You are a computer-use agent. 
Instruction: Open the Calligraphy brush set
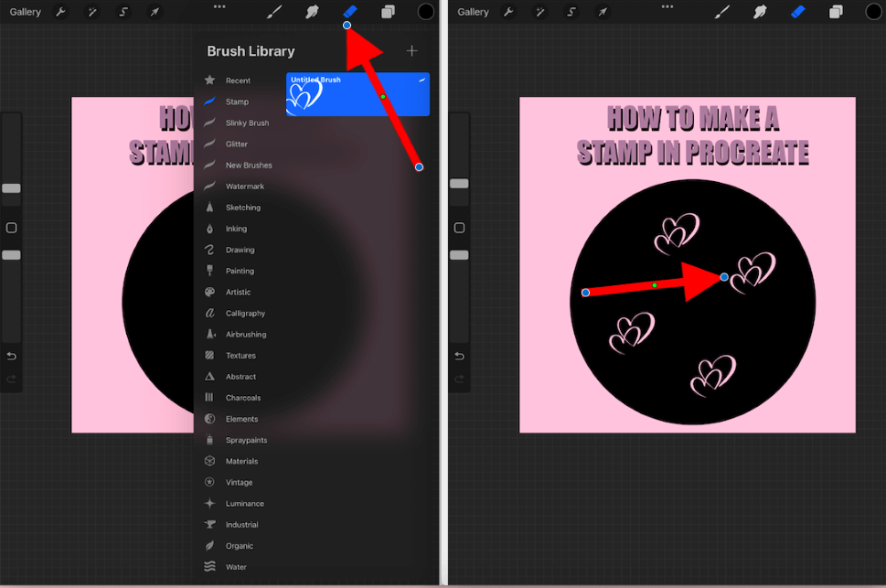click(245, 314)
